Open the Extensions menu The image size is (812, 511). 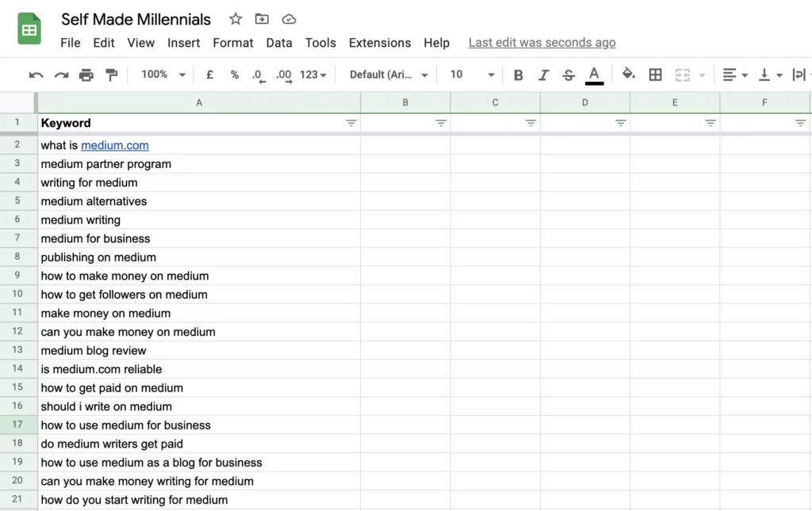380,43
